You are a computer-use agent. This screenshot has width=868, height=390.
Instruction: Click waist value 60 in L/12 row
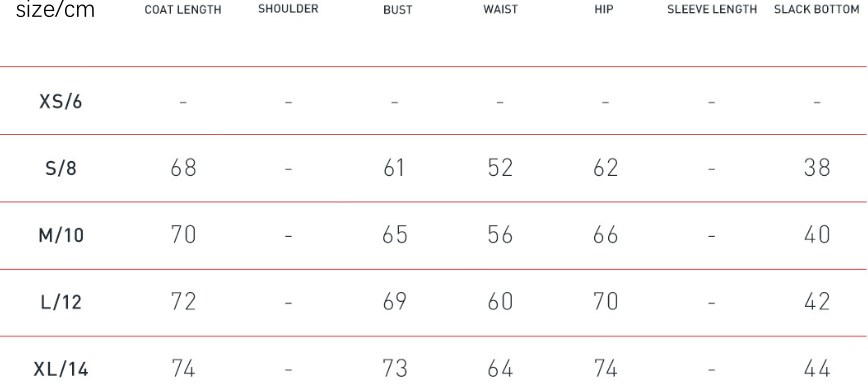500,301
